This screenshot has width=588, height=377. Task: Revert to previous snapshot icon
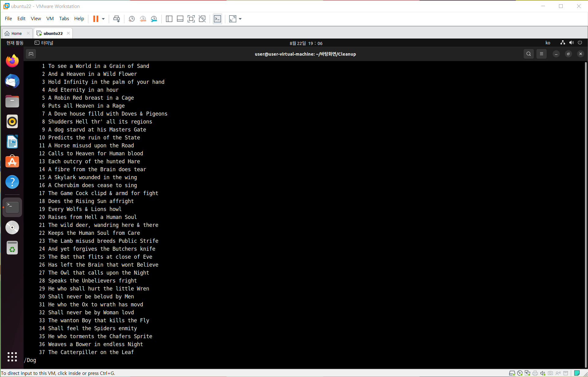tap(143, 19)
